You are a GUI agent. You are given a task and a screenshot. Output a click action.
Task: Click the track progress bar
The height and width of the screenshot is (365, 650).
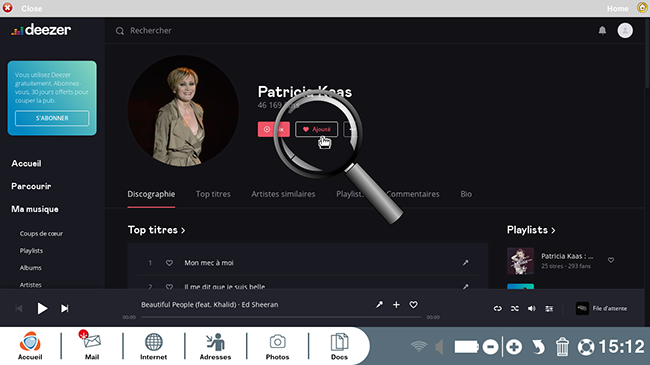[281, 317]
